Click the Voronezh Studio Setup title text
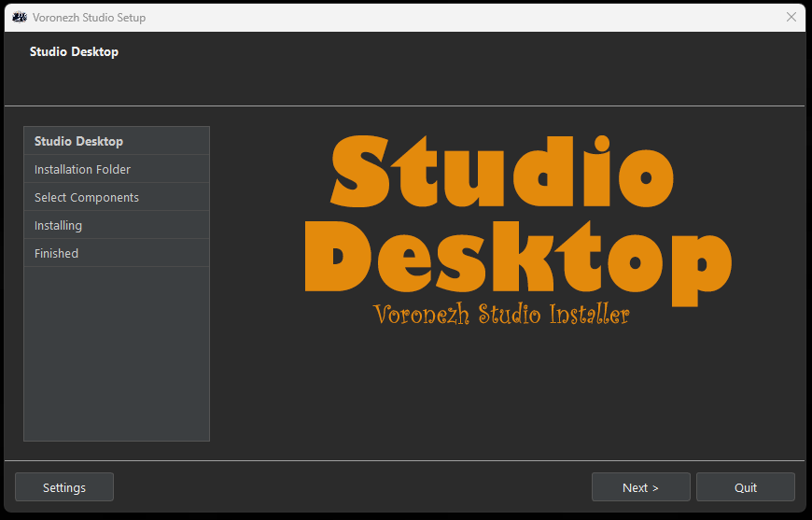The height and width of the screenshot is (520, 812). (89, 18)
